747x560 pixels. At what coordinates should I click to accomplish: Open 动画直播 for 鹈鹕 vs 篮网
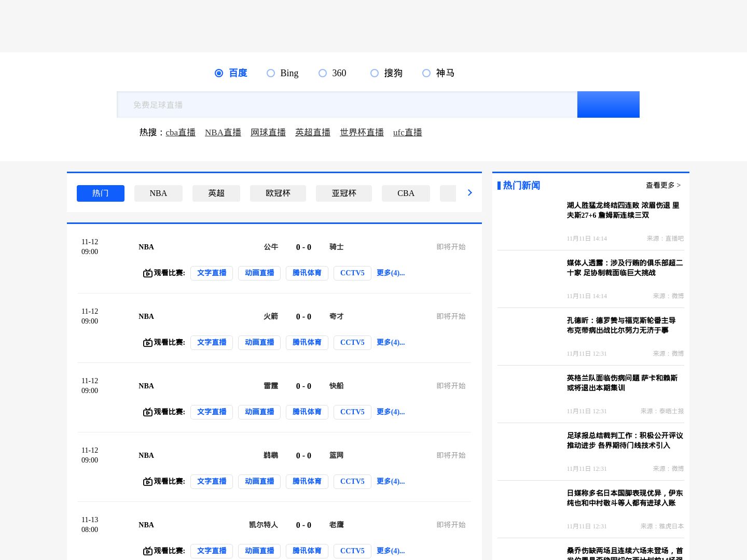point(259,482)
